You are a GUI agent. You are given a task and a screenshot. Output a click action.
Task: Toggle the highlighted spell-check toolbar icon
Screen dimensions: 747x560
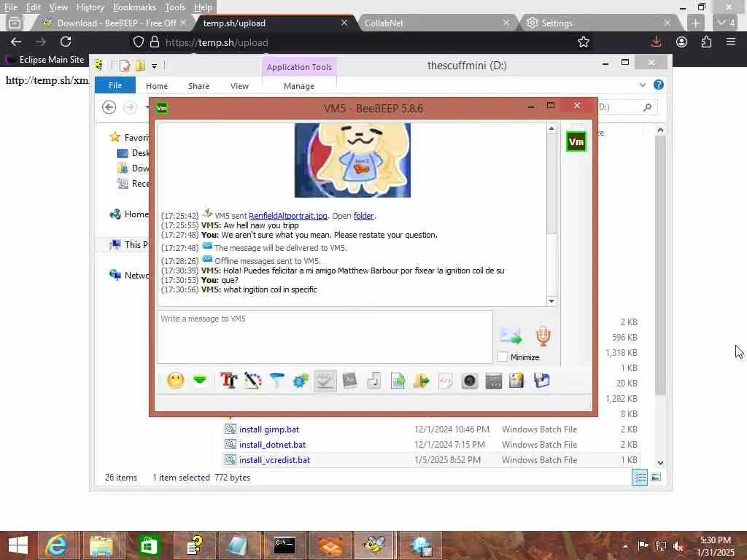pos(325,381)
